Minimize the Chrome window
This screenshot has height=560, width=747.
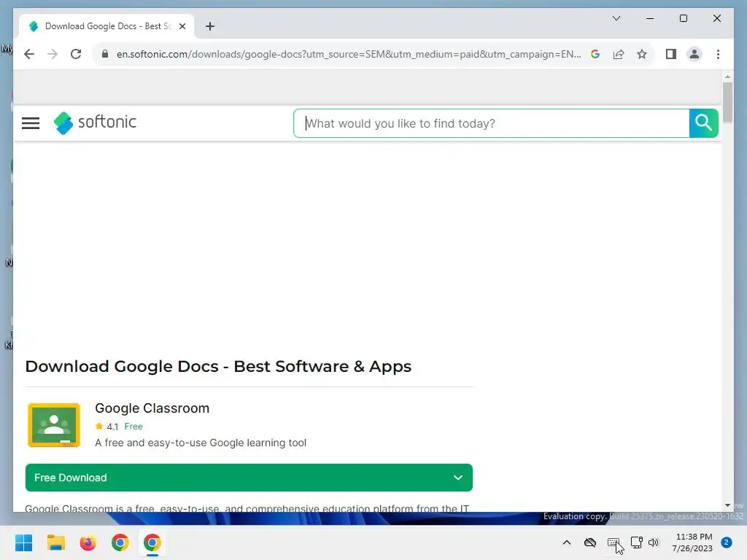click(x=650, y=18)
